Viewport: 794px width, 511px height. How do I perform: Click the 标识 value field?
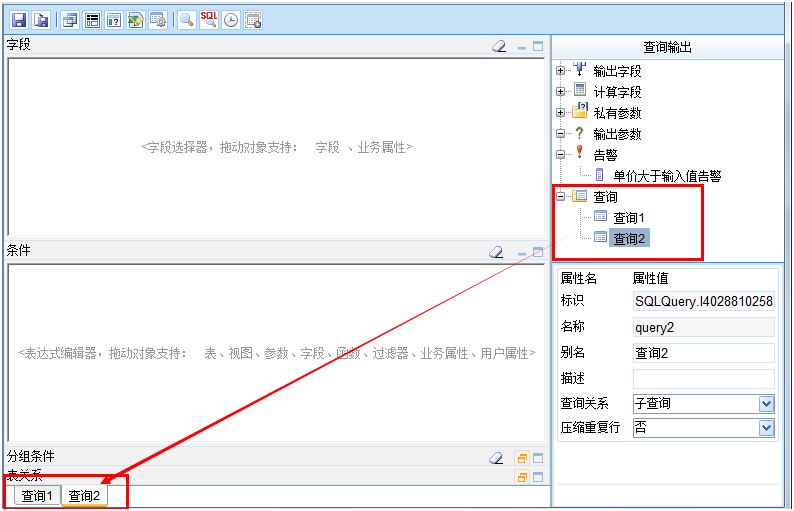[x=703, y=301]
